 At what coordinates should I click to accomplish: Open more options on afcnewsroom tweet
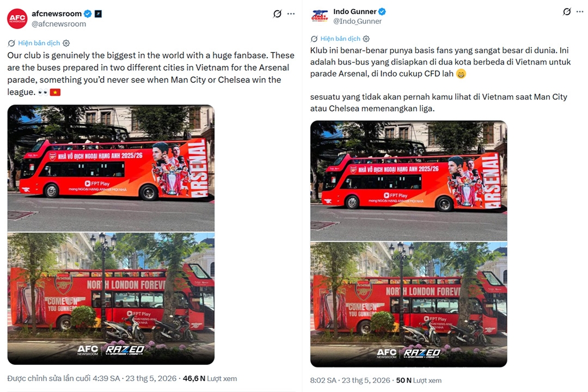291,14
